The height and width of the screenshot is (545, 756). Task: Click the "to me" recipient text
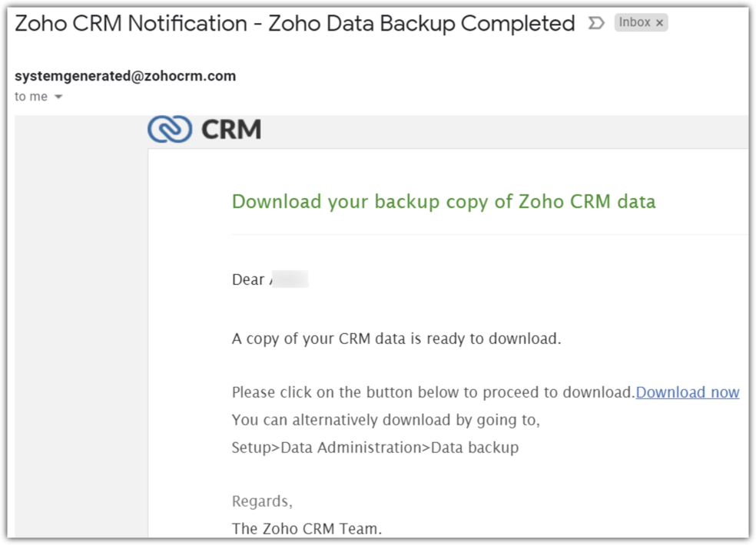click(31, 97)
